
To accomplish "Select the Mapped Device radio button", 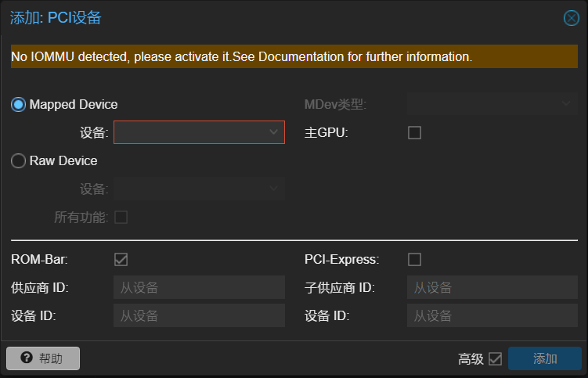I will (18, 104).
